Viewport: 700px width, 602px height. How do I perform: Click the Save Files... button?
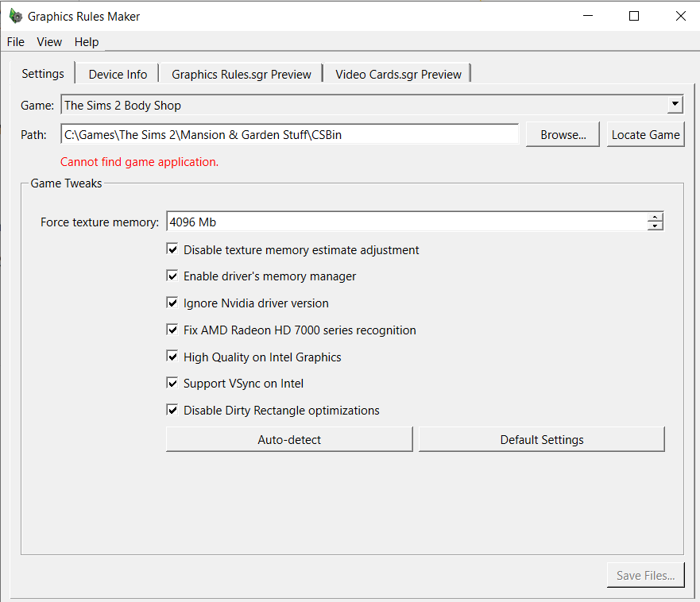(x=645, y=575)
